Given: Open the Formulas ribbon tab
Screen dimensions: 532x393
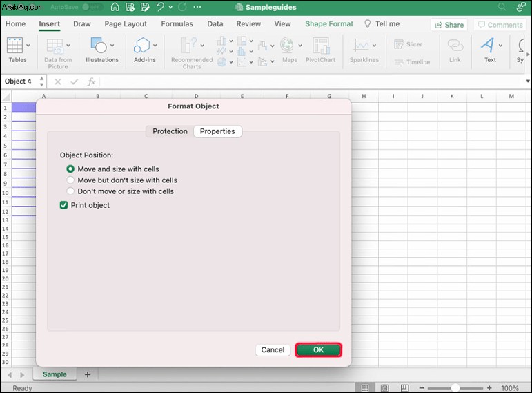Looking at the screenshot, I should 177,23.
